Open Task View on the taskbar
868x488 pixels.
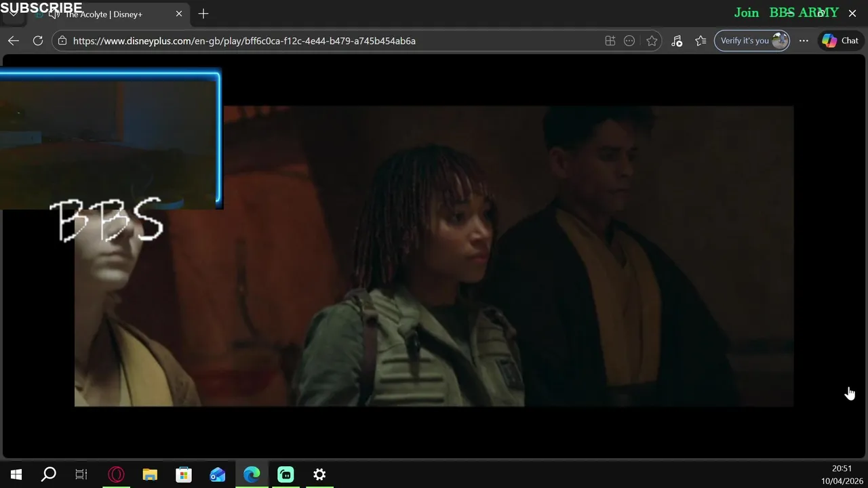(81, 474)
